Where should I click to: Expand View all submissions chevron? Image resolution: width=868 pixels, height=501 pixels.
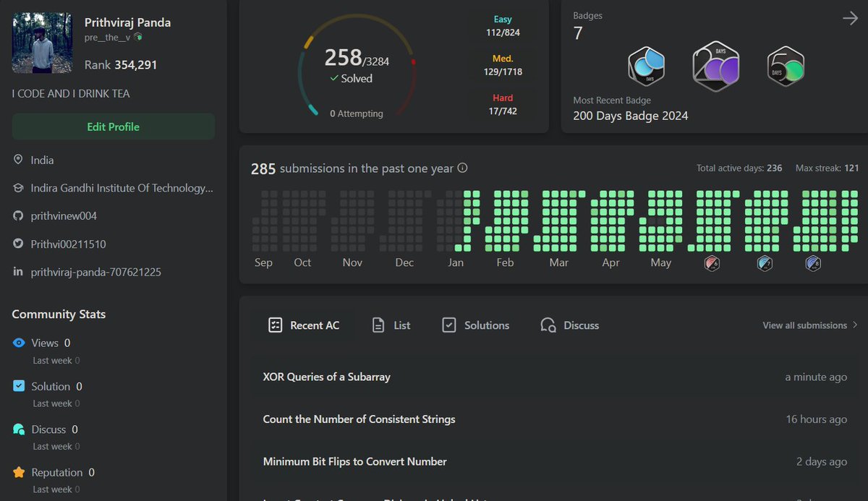[855, 325]
